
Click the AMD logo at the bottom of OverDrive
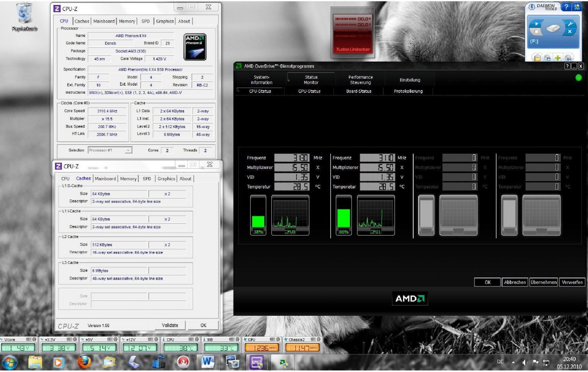tap(410, 299)
